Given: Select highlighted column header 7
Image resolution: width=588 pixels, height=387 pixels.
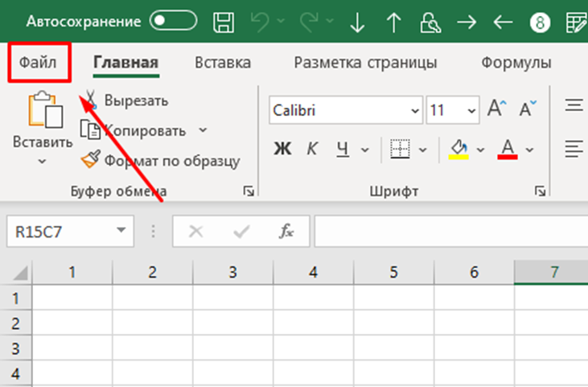Looking at the screenshot, I should pyautogui.click(x=551, y=272).
